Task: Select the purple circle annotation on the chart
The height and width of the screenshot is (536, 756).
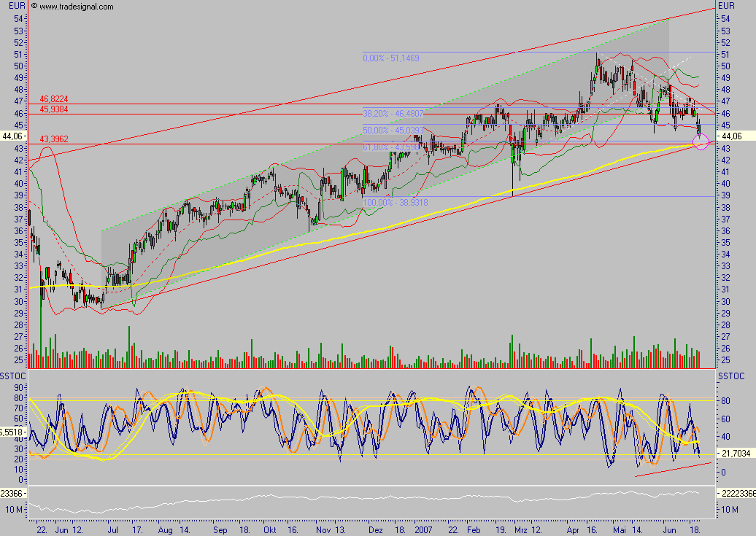Action: click(x=701, y=143)
